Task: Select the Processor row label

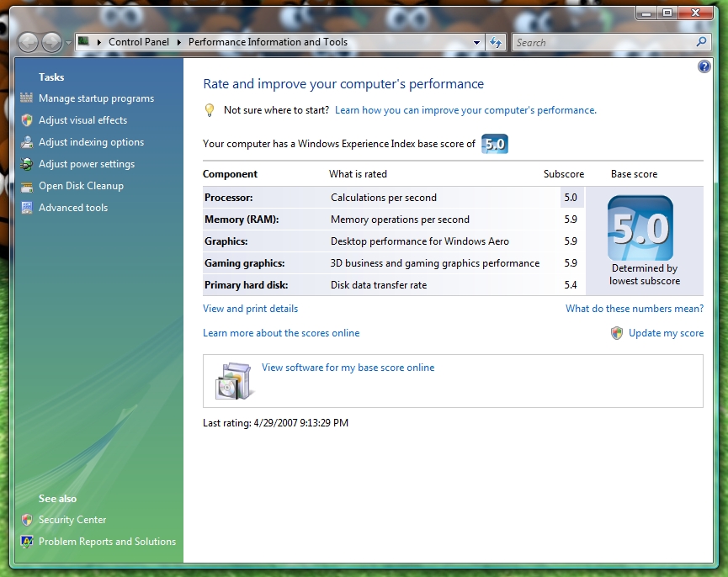Action: click(x=228, y=198)
